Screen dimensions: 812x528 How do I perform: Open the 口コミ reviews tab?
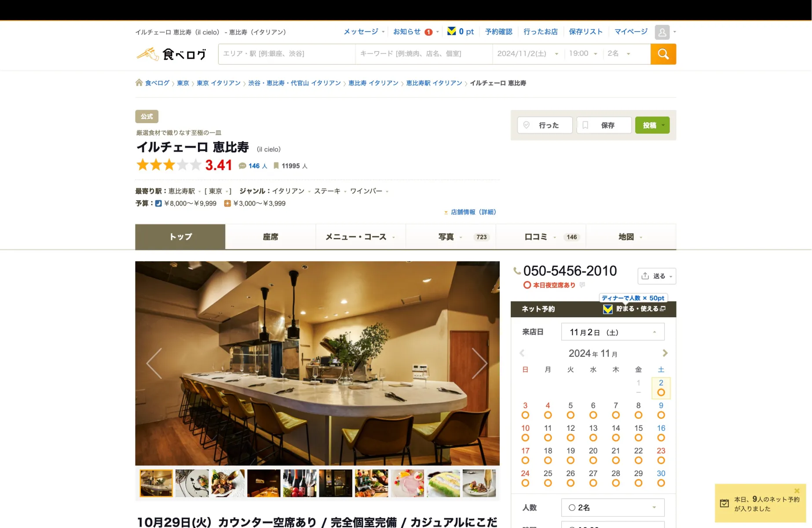point(541,237)
